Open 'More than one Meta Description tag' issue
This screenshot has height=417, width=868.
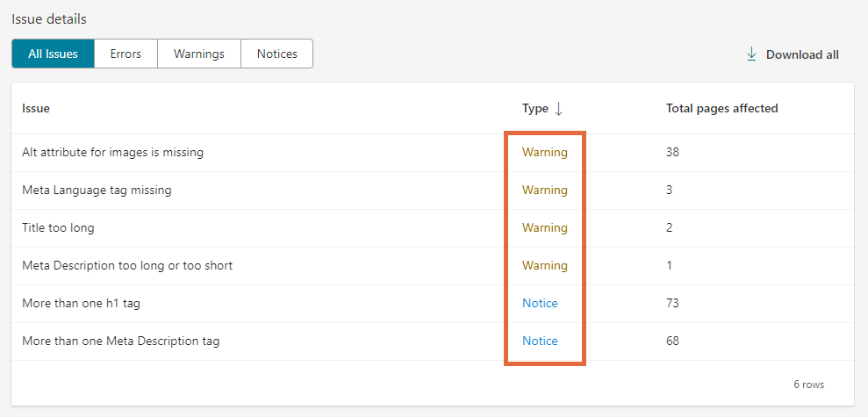click(120, 341)
